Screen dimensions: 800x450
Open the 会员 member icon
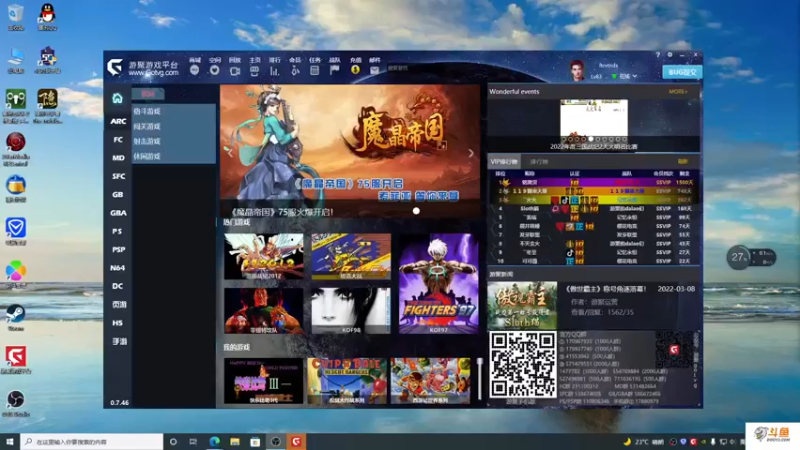[x=295, y=71]
